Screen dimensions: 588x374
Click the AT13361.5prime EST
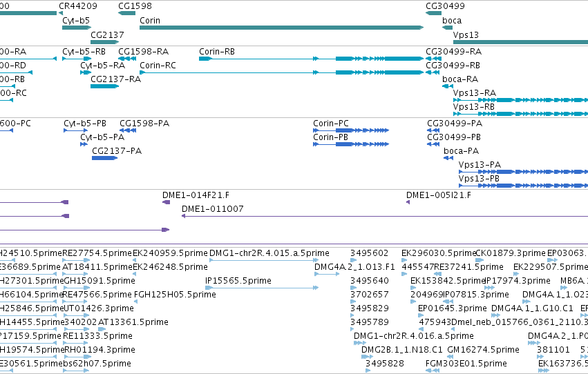click(102, 329)
